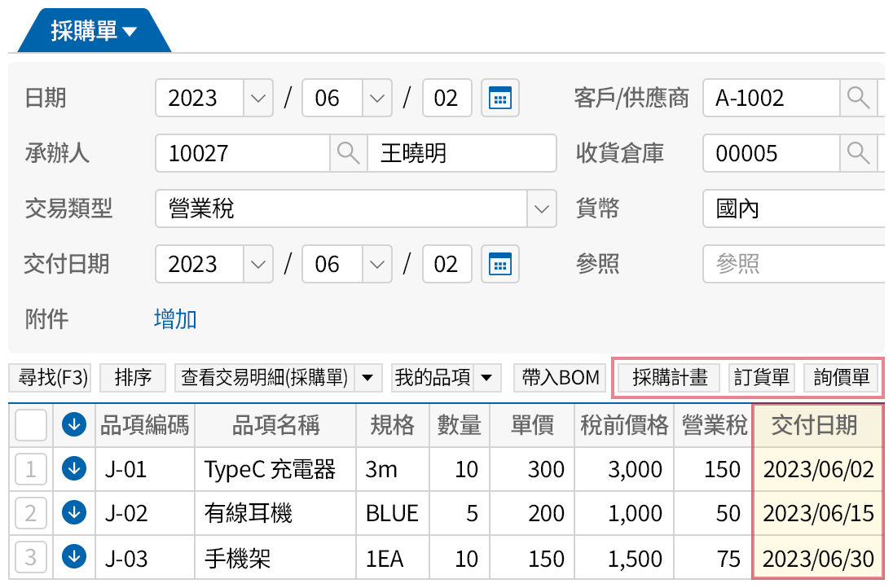Click the 帶入BOM button
Screen dimensions: 893x588
point(559,377)
